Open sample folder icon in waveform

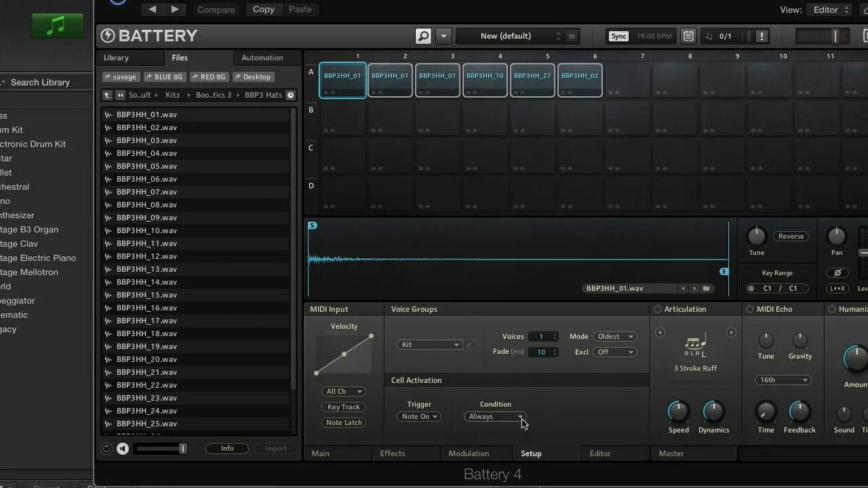coord(706,288)
